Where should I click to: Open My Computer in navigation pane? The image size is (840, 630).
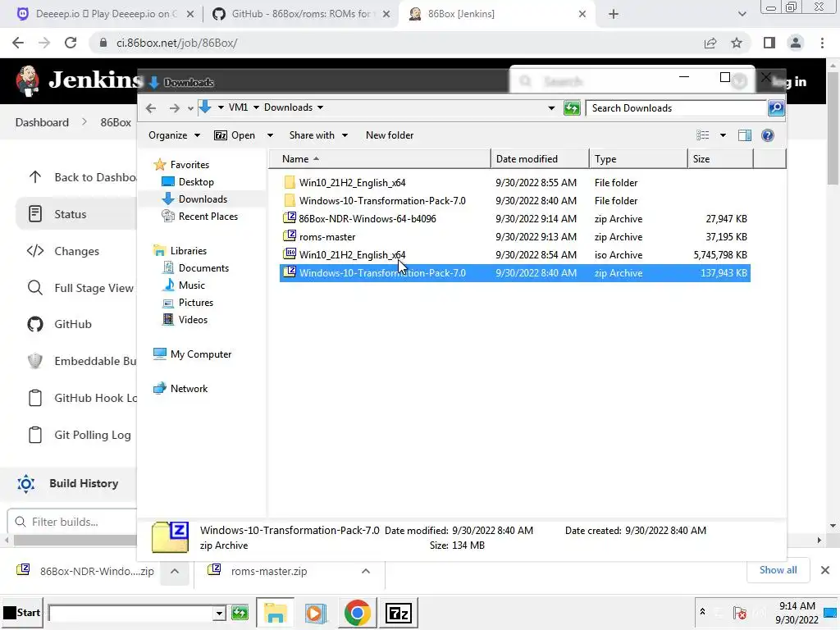pos(200,354)
